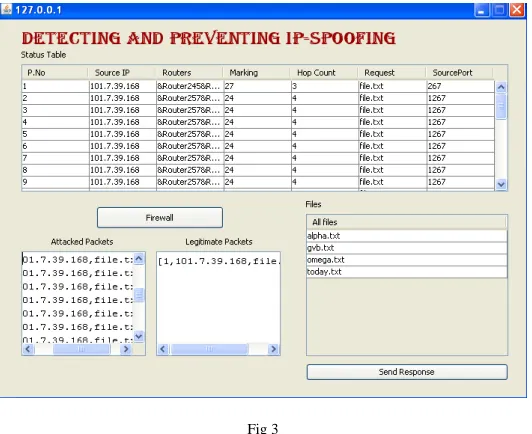532x434 pixels.
Task: Click the Request column header
Action: pos(392,73)
